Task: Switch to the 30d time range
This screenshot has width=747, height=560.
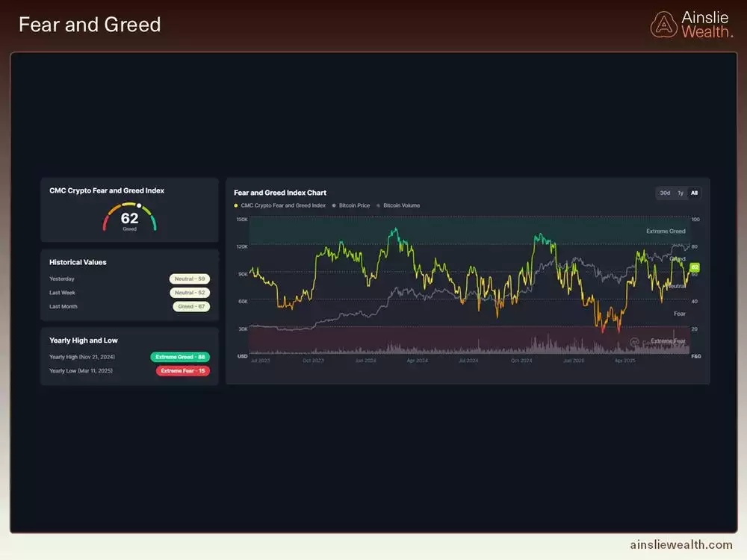Action: click(x=663, y=193)
